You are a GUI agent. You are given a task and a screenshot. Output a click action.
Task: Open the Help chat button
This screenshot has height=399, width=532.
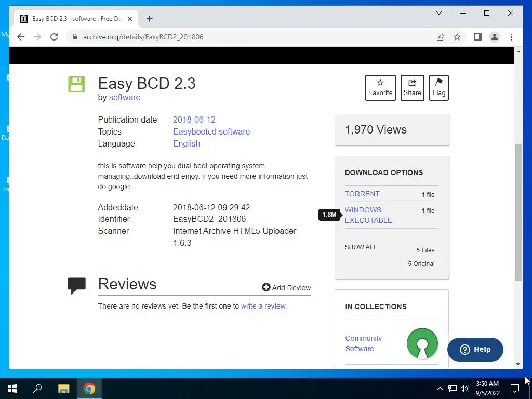point(475,349)
